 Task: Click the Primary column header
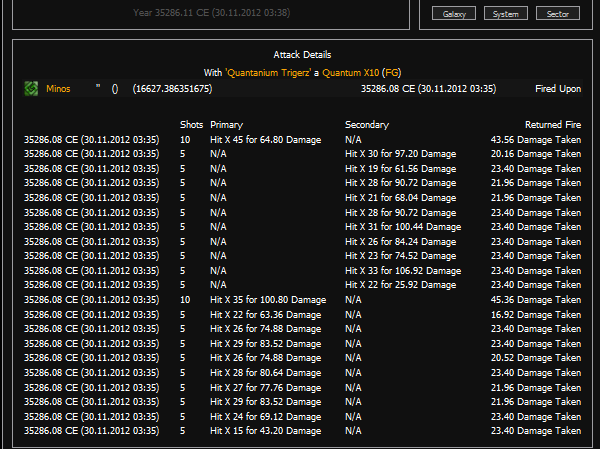[x=227, y=125]
